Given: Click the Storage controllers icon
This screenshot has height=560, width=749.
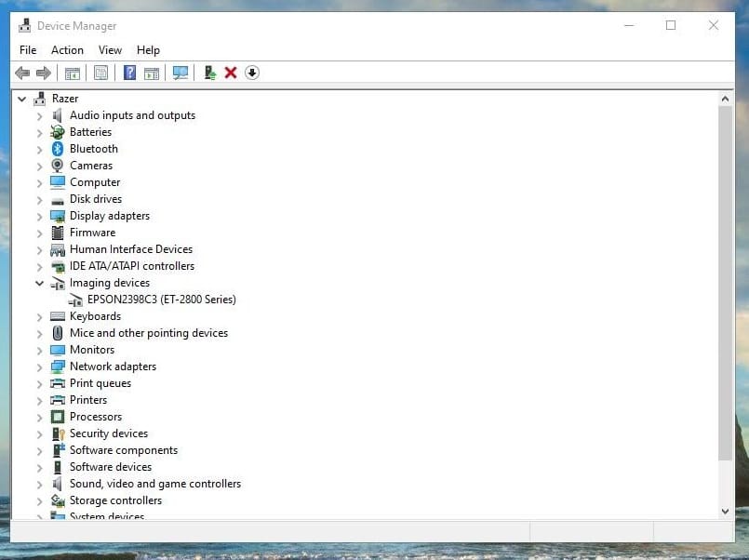Looking at the screenshot, I should coord(58,500).
